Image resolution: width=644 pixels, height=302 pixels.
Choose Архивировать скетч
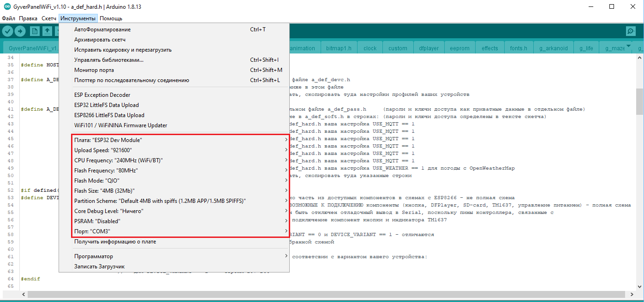(x=174, y=40)
